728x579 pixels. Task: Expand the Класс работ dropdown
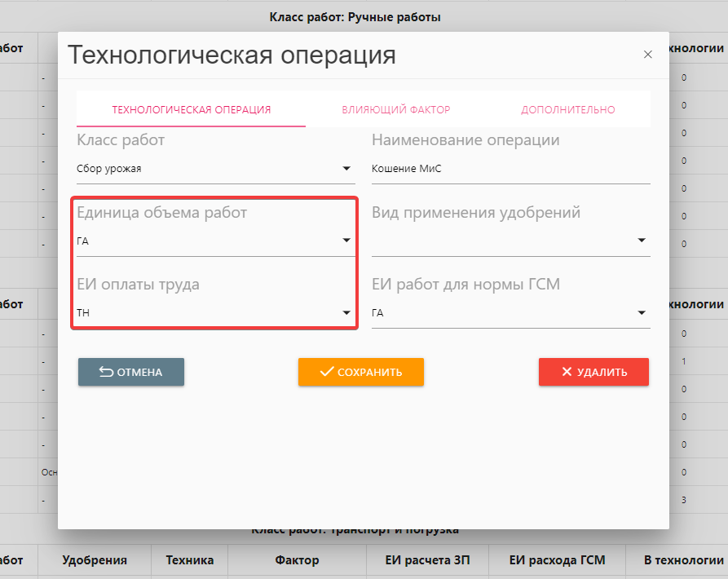[x=346, y=170]
